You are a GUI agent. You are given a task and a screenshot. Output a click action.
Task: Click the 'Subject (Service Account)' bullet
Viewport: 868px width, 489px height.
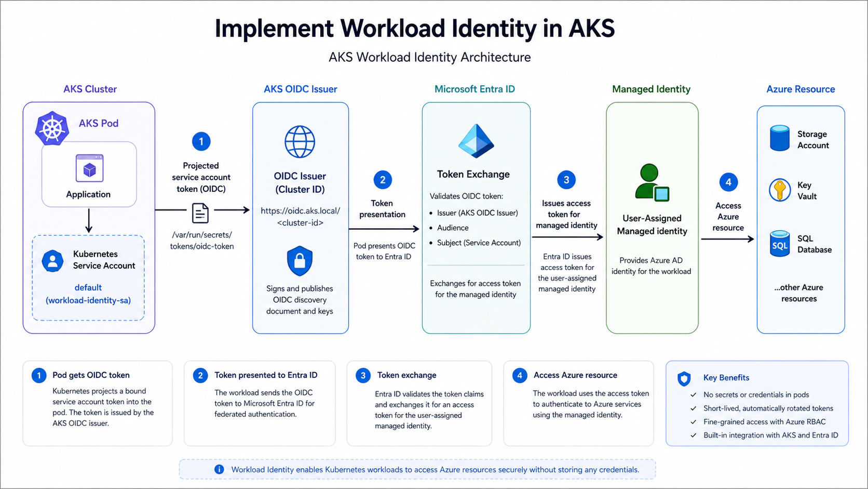(x=479, y=243)
